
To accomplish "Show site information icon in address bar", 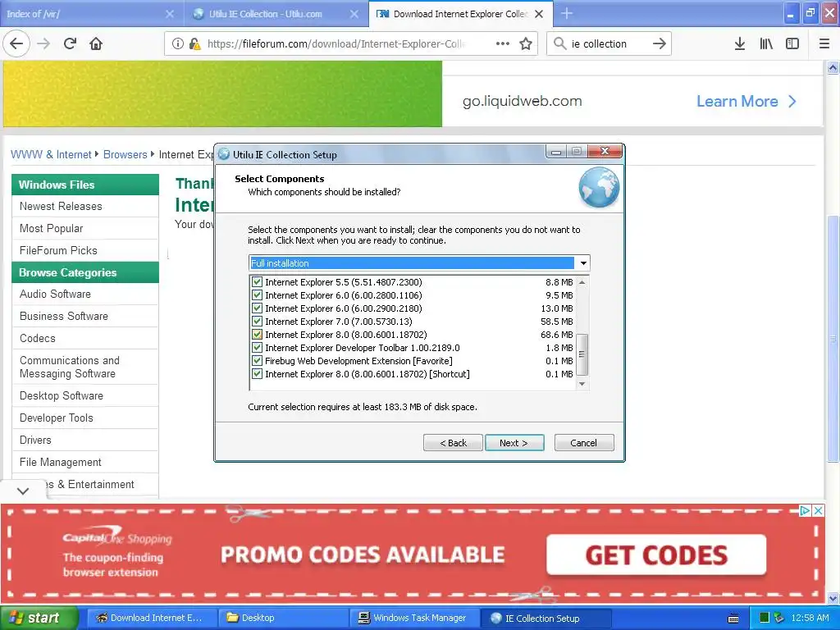I will pyautogui.click(x=178, y=43).
